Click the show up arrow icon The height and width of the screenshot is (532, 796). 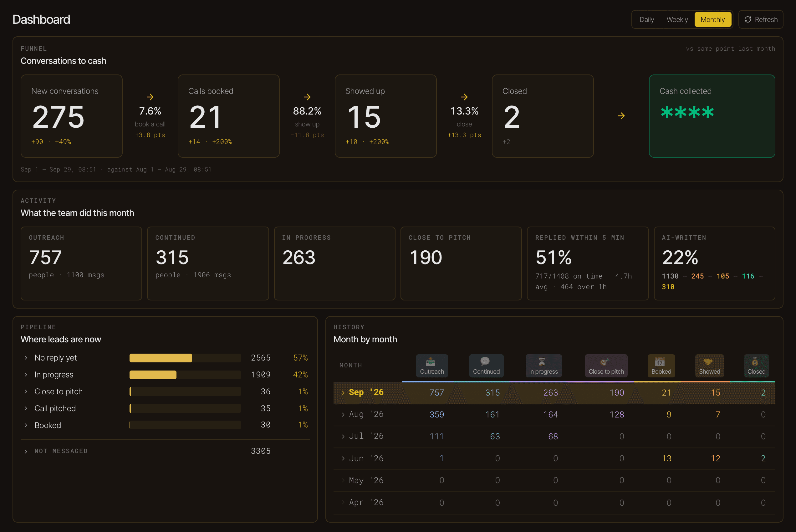point(307,97)
